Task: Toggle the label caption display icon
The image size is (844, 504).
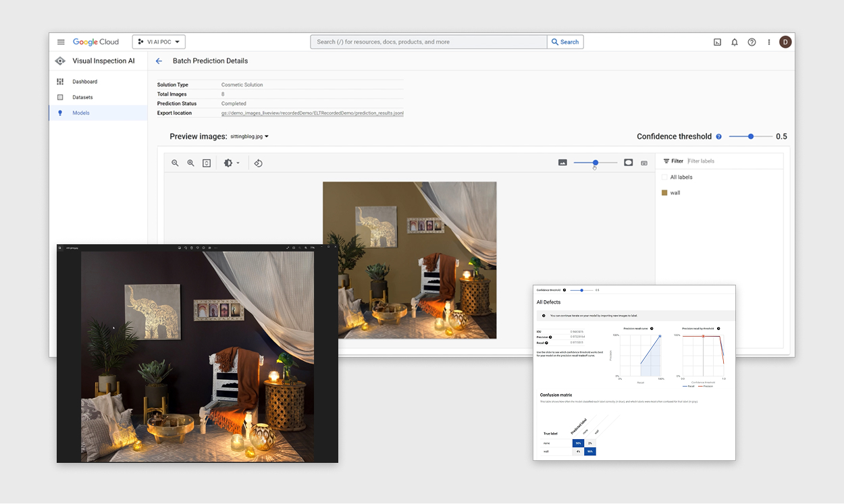Action: pyautogui.click(x=644, y=163)
